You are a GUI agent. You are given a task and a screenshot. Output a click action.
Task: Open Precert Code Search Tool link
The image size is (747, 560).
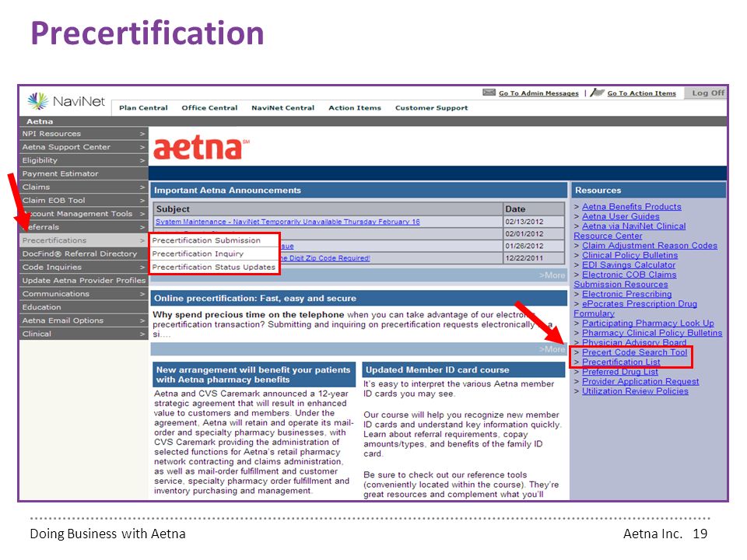pyautogui.click(x=635, y=352)
